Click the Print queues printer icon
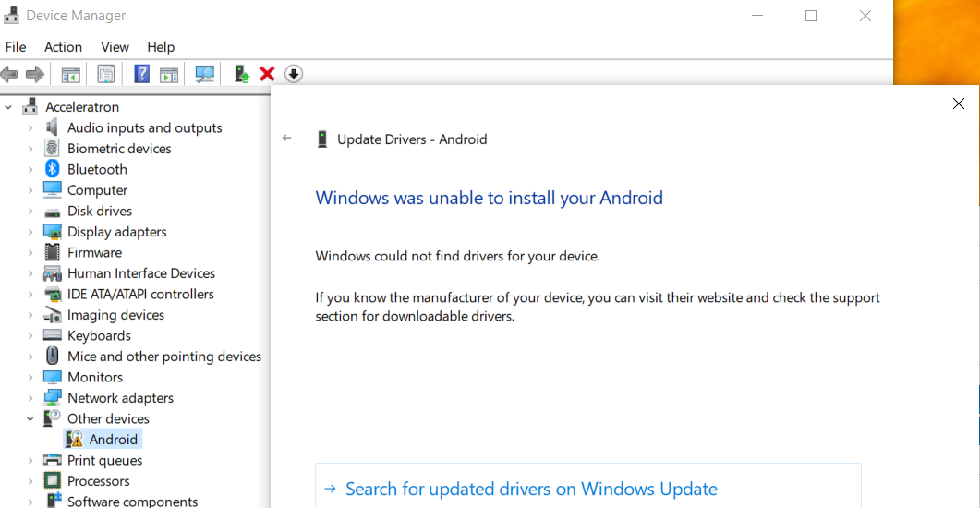Image resolution: width=980 pixels, height=508 pixels. pos(53,460)
